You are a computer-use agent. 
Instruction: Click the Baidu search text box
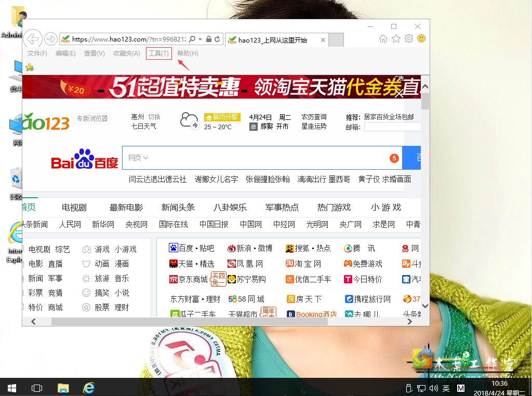coord(262,158)
